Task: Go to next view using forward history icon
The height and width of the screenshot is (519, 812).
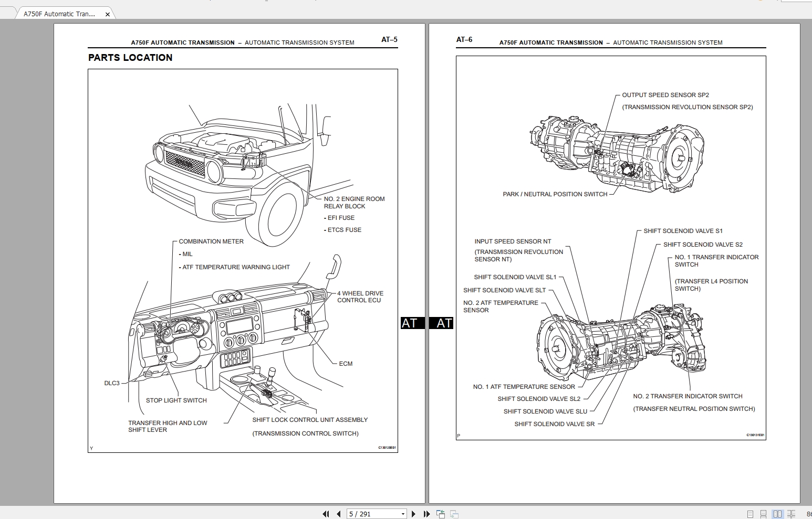Action: (x=453, y=514)
